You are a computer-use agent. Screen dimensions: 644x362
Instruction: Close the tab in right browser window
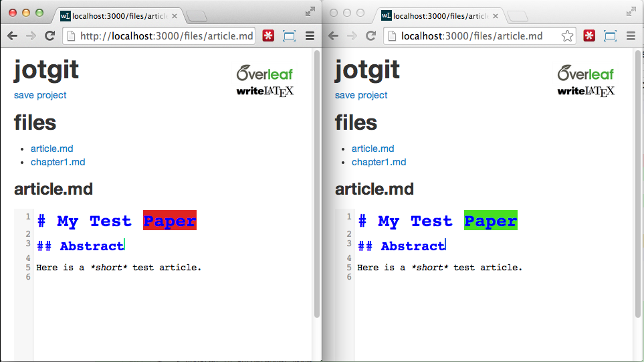coord(496,16)
